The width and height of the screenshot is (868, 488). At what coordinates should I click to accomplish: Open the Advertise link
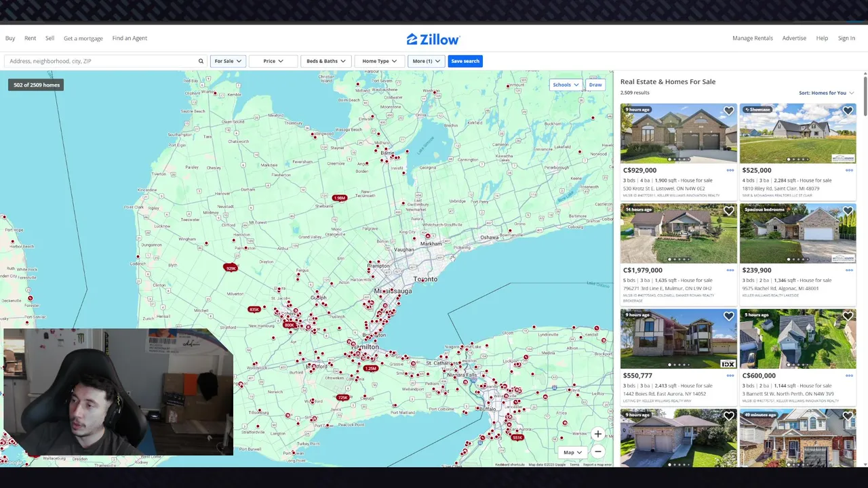pos(794,38)
